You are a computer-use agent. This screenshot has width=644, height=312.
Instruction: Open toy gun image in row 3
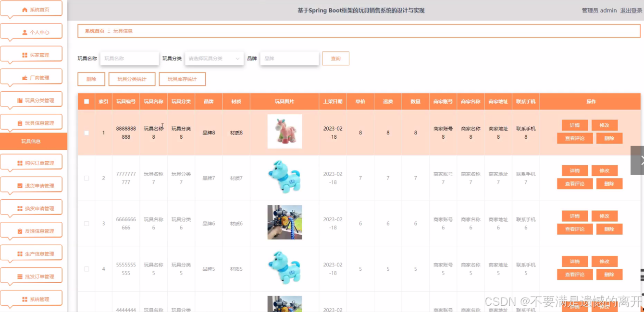point(285,222)
